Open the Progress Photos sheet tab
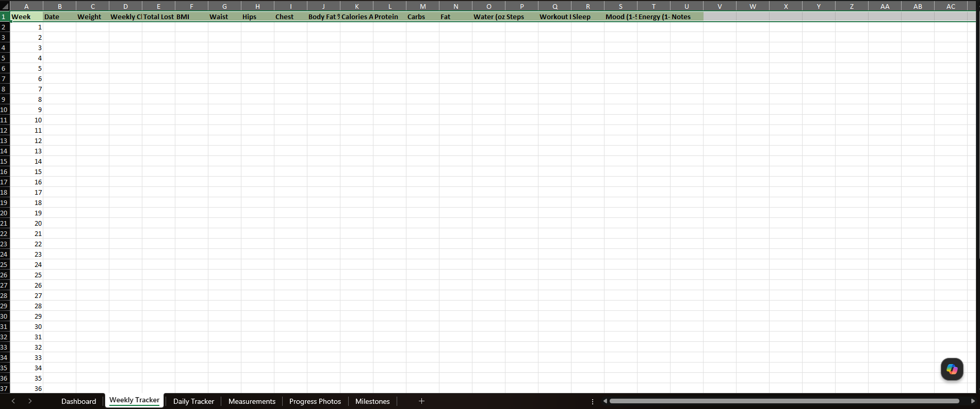The image size is (980, 409). 315,401
